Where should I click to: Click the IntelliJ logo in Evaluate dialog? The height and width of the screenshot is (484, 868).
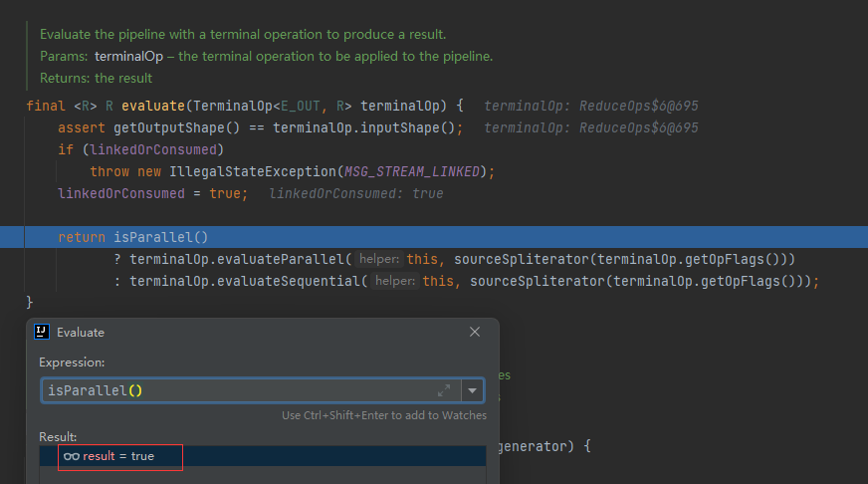[x=42, y=332]
